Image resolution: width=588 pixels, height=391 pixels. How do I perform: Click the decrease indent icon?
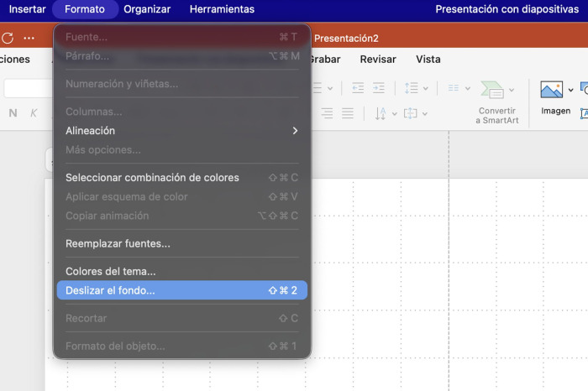click(x=358, y=88)
